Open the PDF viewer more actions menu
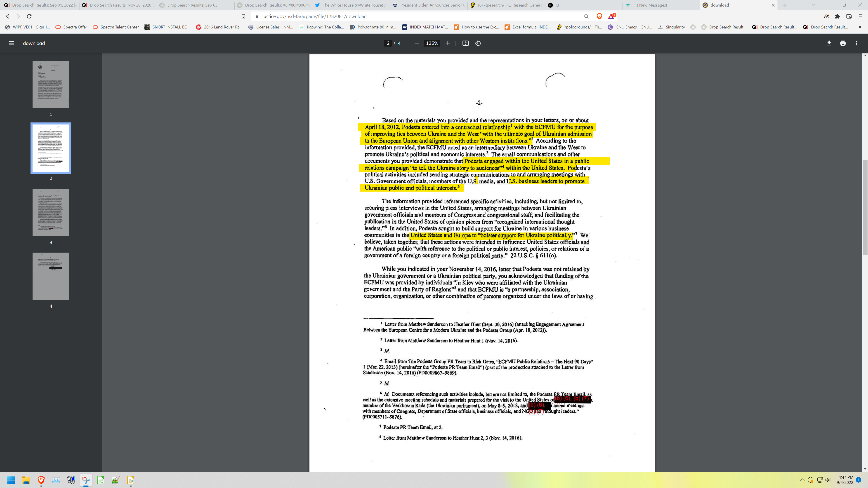Viewport: 868px width, 488px height. [856, 43]
